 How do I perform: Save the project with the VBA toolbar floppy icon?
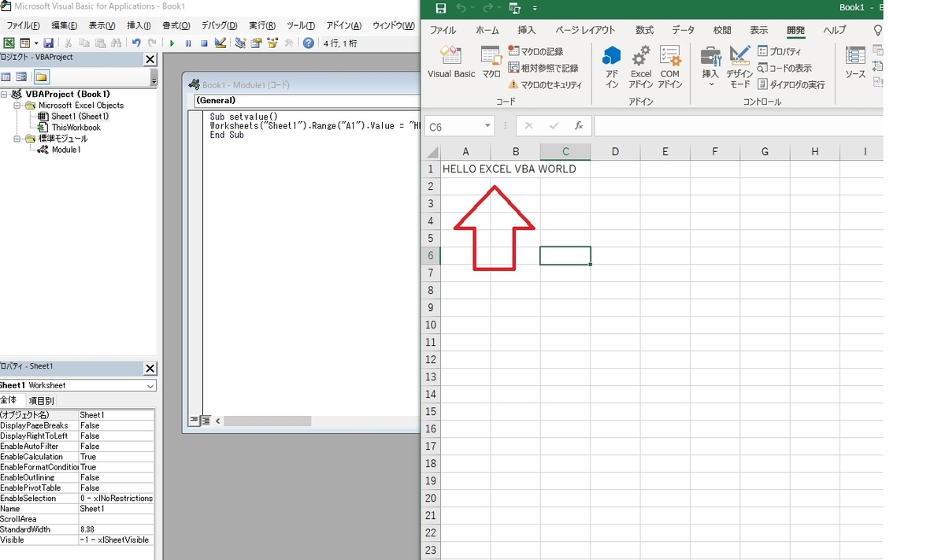tap(49, 43)
